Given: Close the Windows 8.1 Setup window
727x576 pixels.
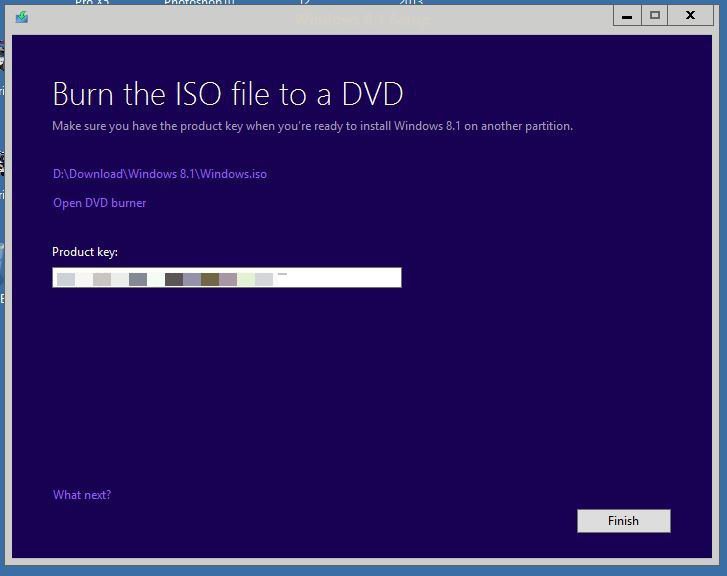Looking at the screenshot, I should pyautogui.click(x=690, y=16).
